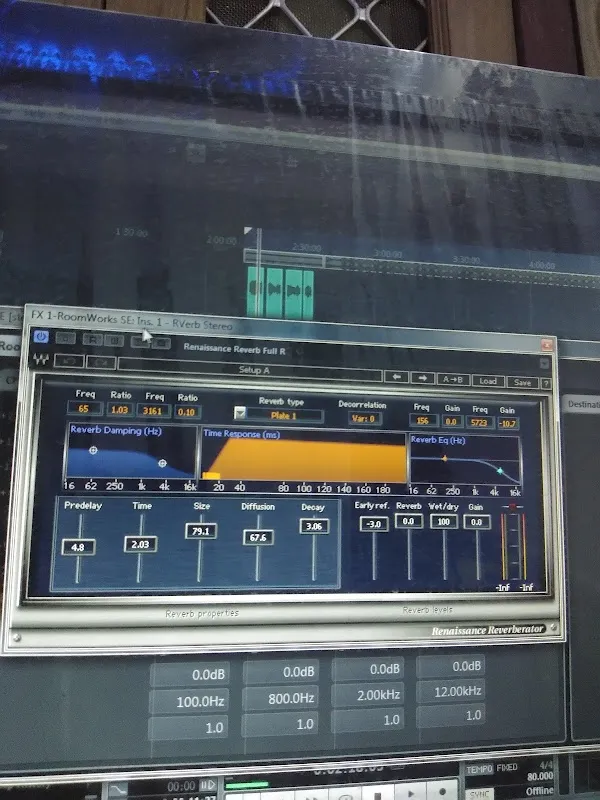Click the Waves undo button
Viewport: 600px width, 800px height.
click(x=68, y=361)
